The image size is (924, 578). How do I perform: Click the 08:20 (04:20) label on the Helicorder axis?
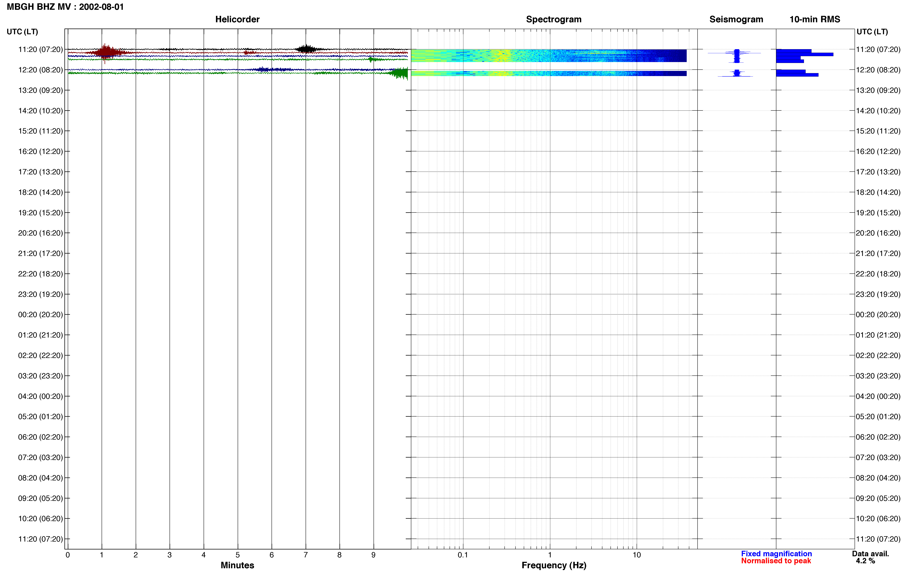point(41,478)
